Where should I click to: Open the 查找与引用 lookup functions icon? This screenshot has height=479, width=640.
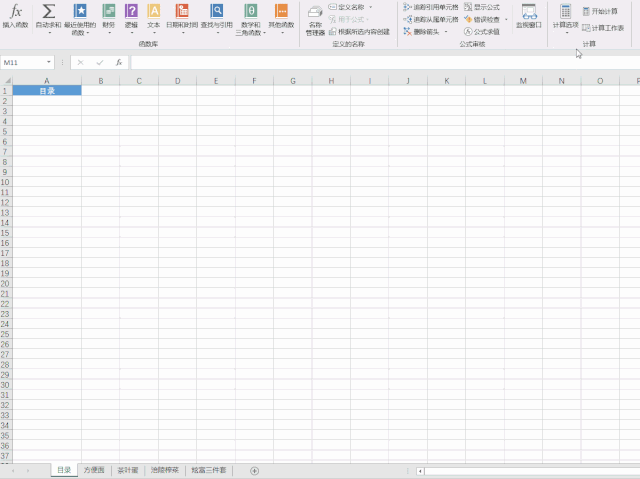click(216, 14)
